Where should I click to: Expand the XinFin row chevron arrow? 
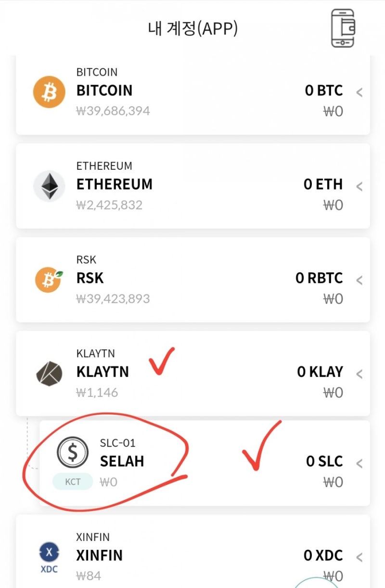359,557
